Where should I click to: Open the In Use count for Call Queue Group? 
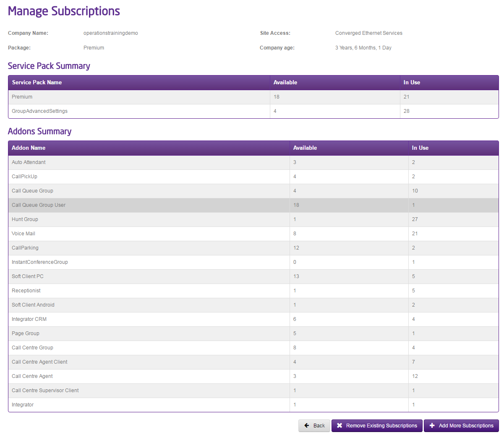coord(415,191)
